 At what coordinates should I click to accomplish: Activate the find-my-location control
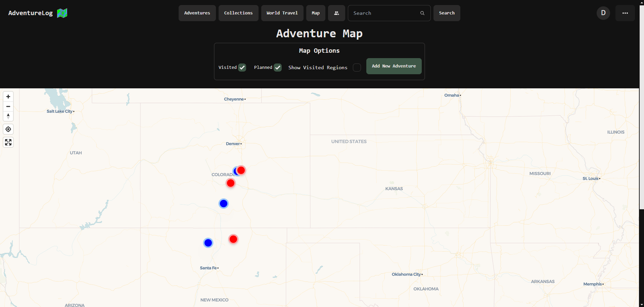click(x=8, y=129)
